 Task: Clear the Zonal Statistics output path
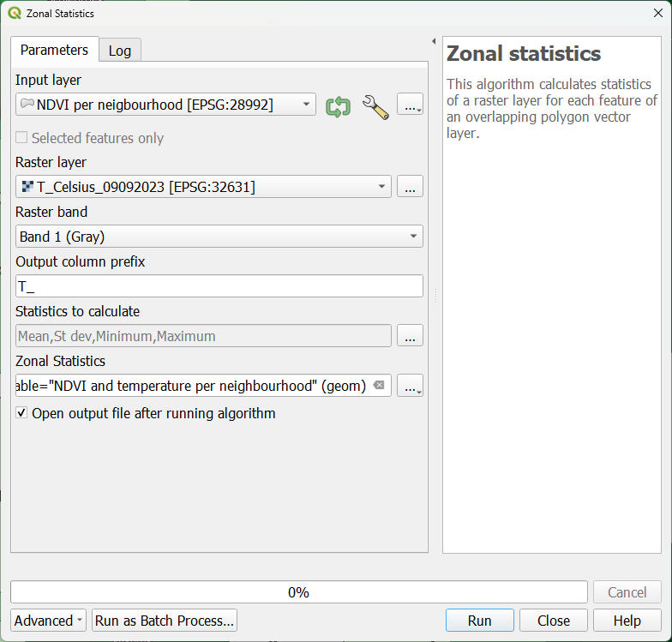click(379, 386)
